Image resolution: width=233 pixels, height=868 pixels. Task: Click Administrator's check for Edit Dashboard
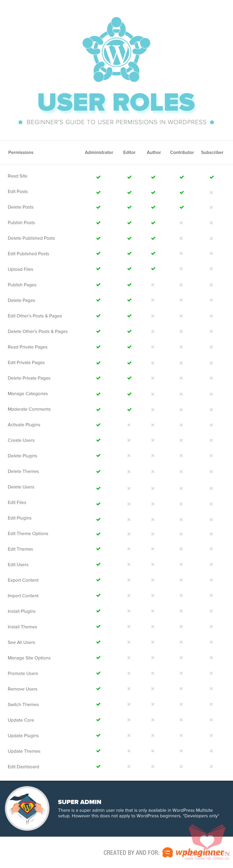pos(98,766)
